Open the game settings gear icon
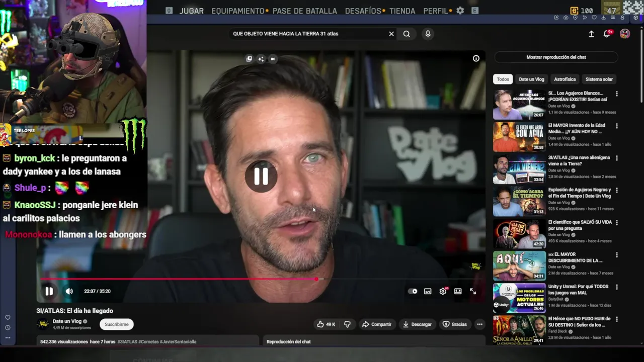The height and width of the screenshot is (362, 644). click(460, 11)
